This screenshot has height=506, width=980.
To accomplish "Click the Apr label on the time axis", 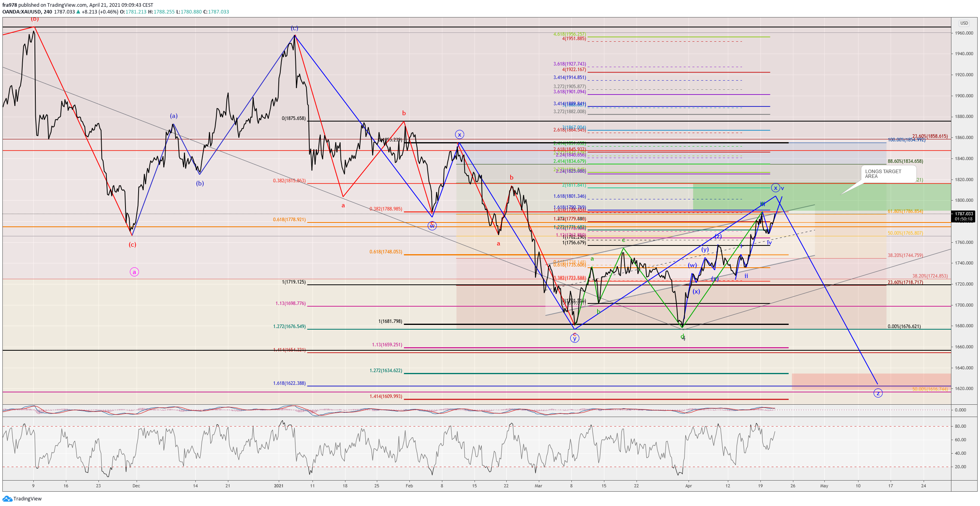I will [689, 486].
